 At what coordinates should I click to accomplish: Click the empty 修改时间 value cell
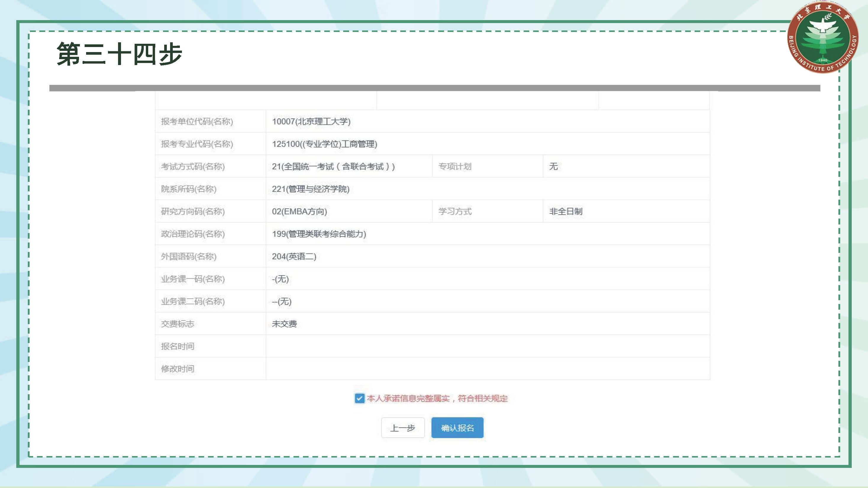tap(487, 369)
